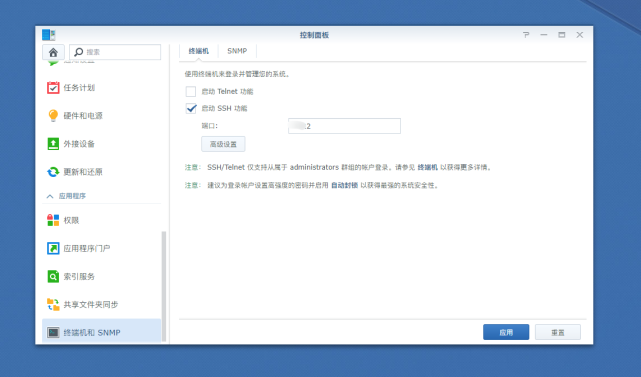The width and height of the screenshot is (641, 377).
Task: Open External Devices green upload icon
Action: click(53, 144)
